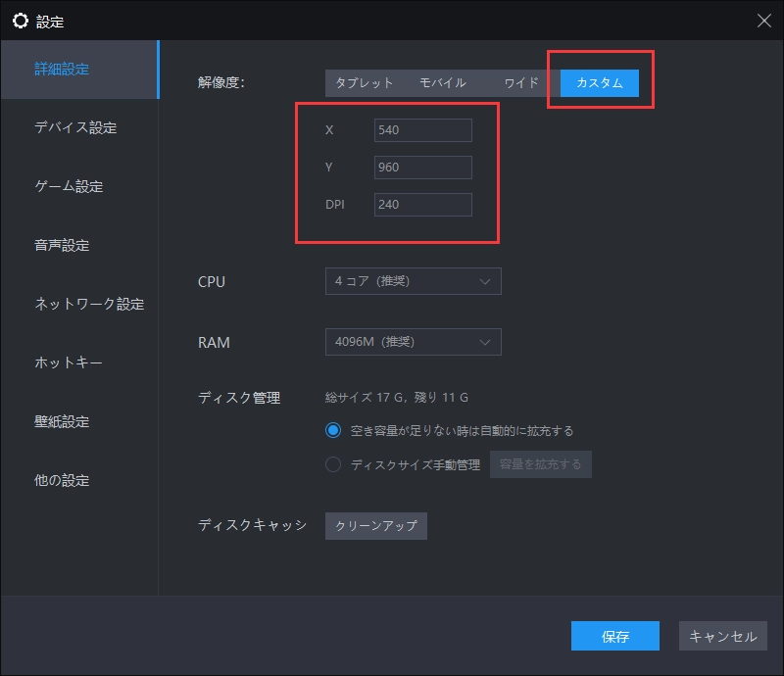784x676 pixels.
Task: Open the デバイス設定 section
Action: click(x=78, y=127)
